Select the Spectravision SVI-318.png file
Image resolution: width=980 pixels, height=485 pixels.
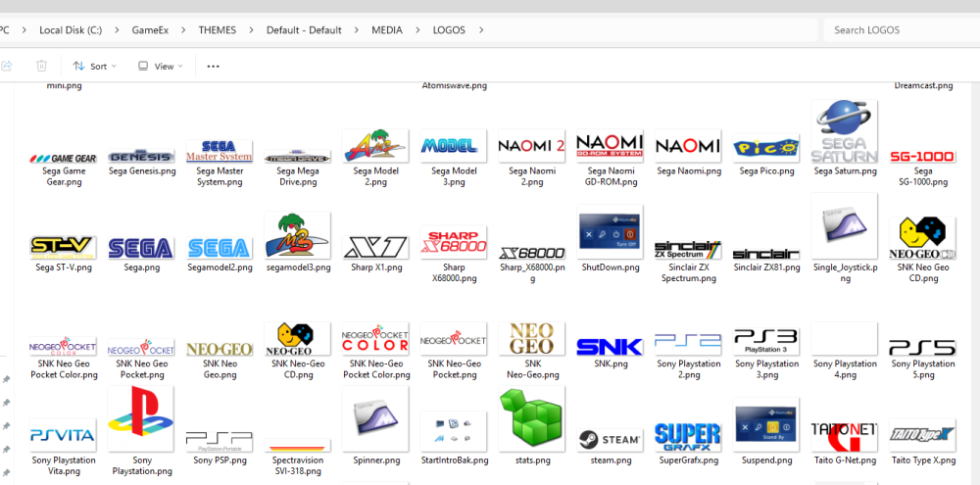click(x=298, y=446)
